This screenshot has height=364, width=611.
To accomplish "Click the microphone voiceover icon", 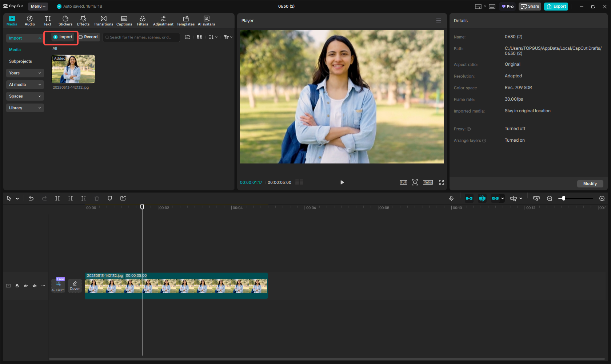I will (x=451, y=198).
